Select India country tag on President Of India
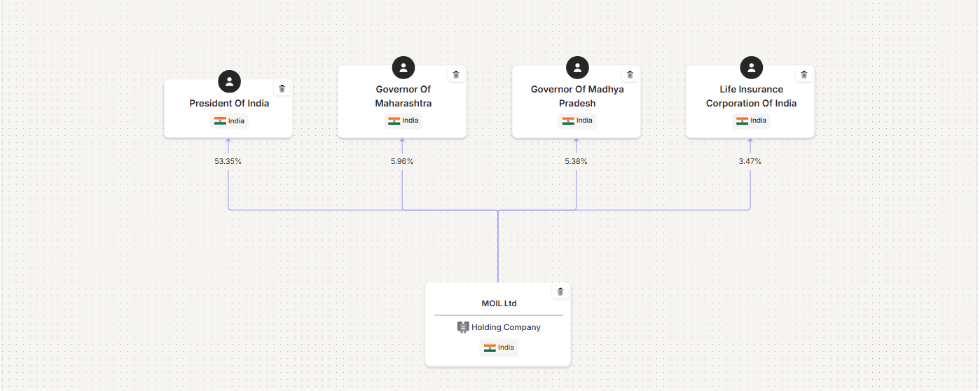Viewport: 980px width, 391px height. click(229, 121)
